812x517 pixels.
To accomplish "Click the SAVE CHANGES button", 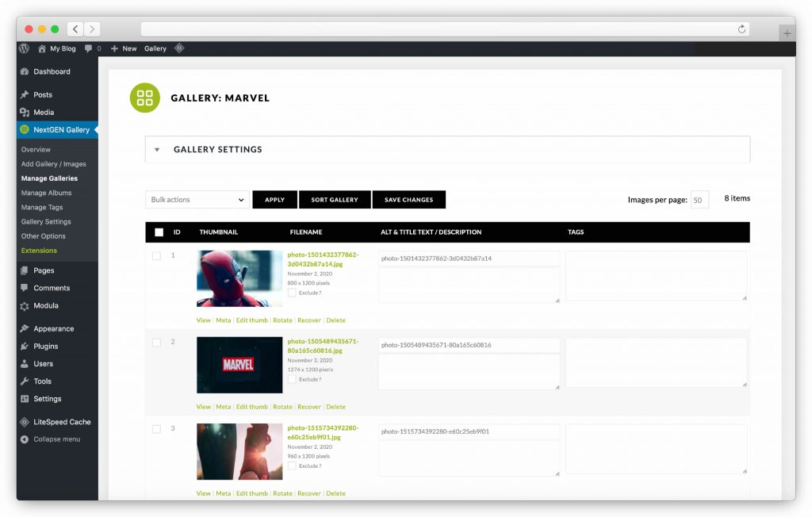I will (408, 199).
